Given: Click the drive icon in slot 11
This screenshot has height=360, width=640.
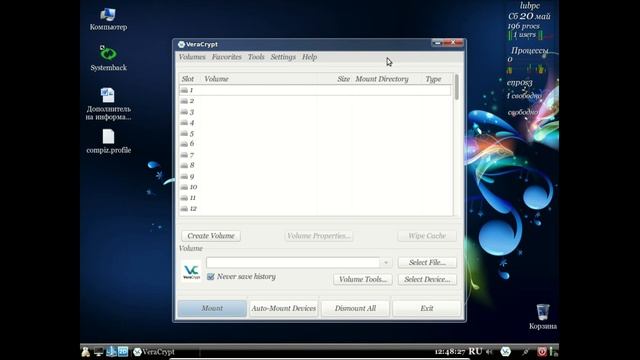Looking at the screenshot, I should coord(184,198).
